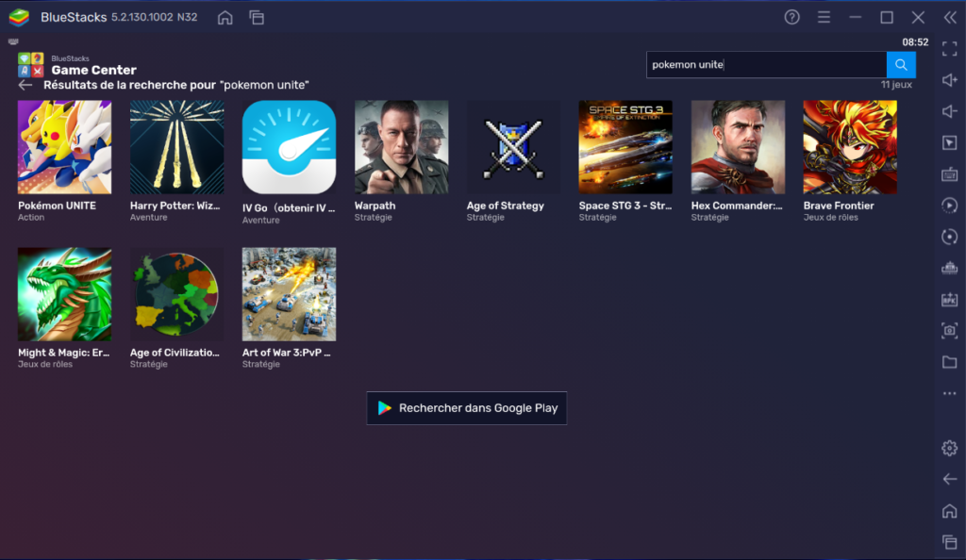
Task: Click the keyboard indicator icon under BlueStacks logo
Action: click(x=13, y=41)
